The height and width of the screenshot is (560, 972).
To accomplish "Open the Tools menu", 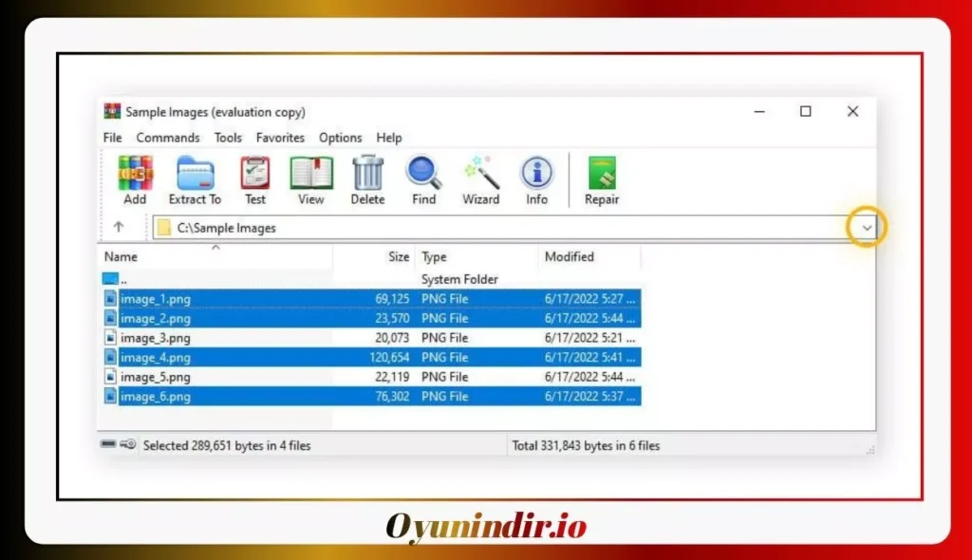I will tap(228, 138).
